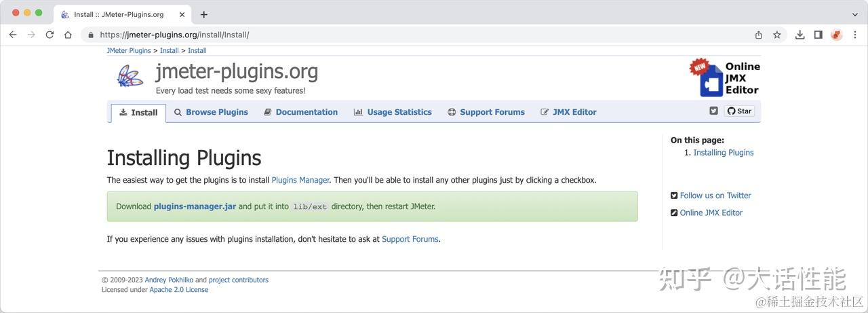The width and height of the screenshot is (868, 313).
Task: Reload the page with the refresh icon
Action: point(50,35)
